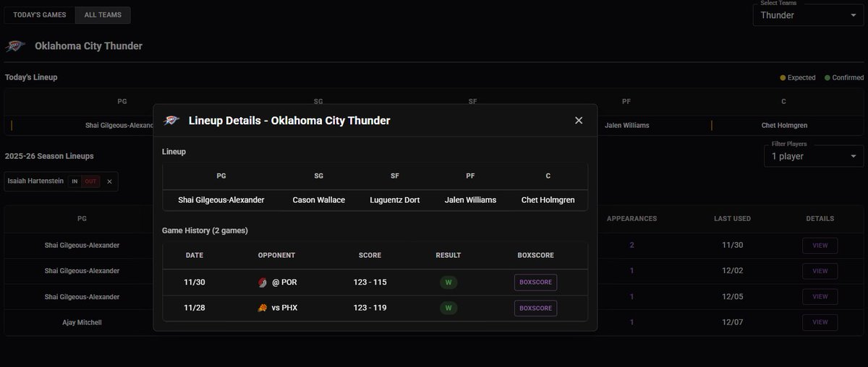Open boxscore for the 11/30 game
Viewport: 868px width, 367px height.
(535, 282)
